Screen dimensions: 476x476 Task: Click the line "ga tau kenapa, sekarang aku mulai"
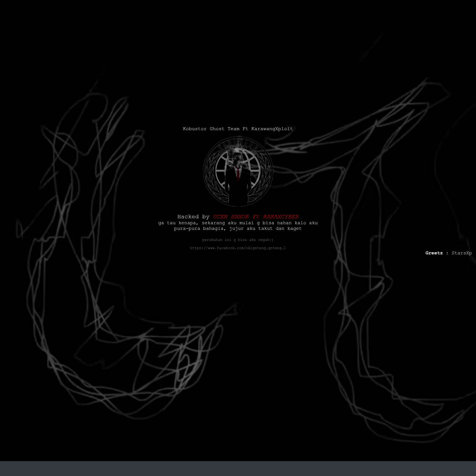point(238,223)
